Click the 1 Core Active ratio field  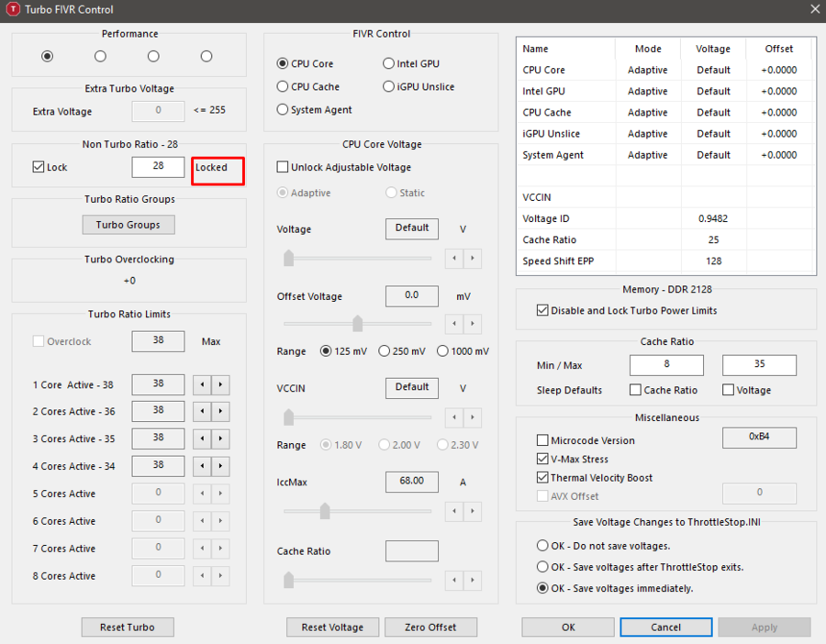coord(158,384)
